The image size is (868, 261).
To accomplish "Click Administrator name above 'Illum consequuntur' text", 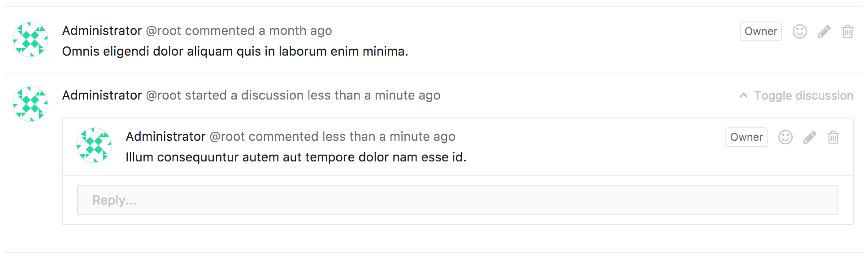I will (x=165, y=136).
